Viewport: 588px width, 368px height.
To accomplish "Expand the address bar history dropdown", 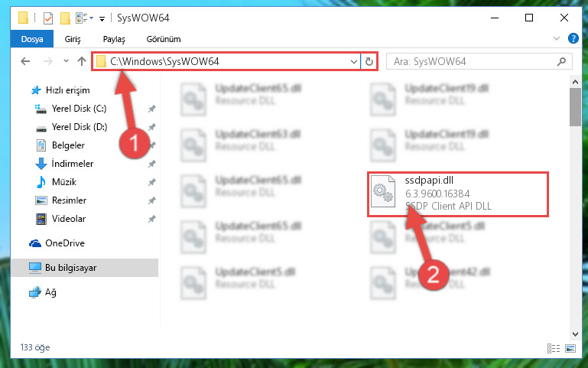I will pos(353,61).
